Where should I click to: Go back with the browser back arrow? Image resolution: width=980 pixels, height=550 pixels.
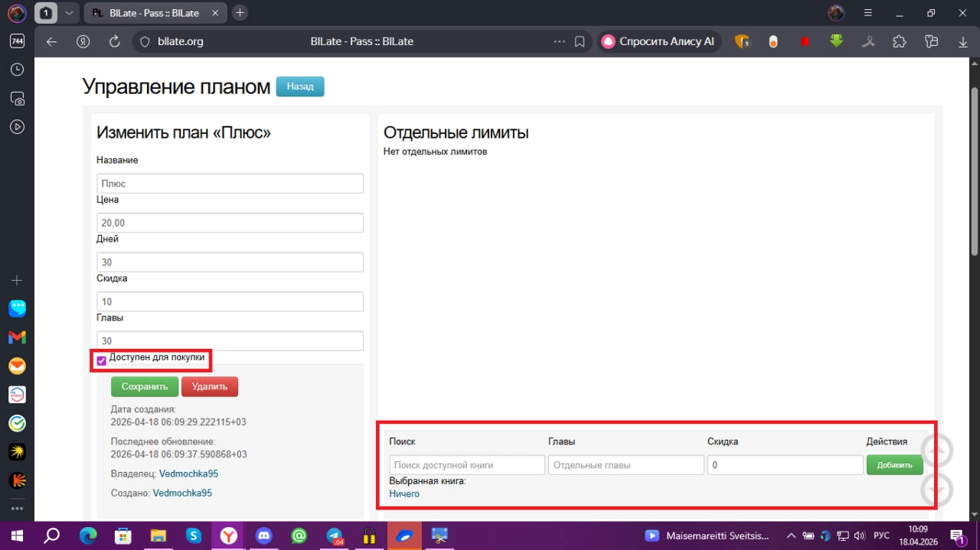(51, 41)
